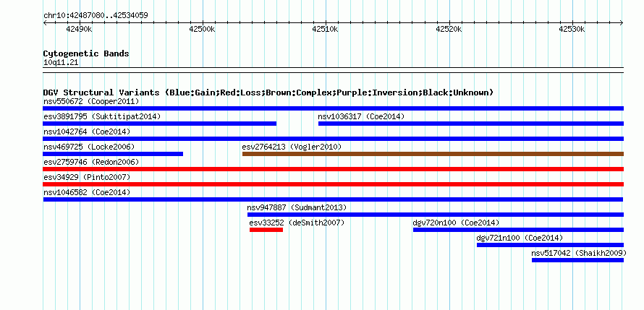Click the blue nsv1046582 variant bar
This screenshot has width=644, height=310.
coord(333,199)
